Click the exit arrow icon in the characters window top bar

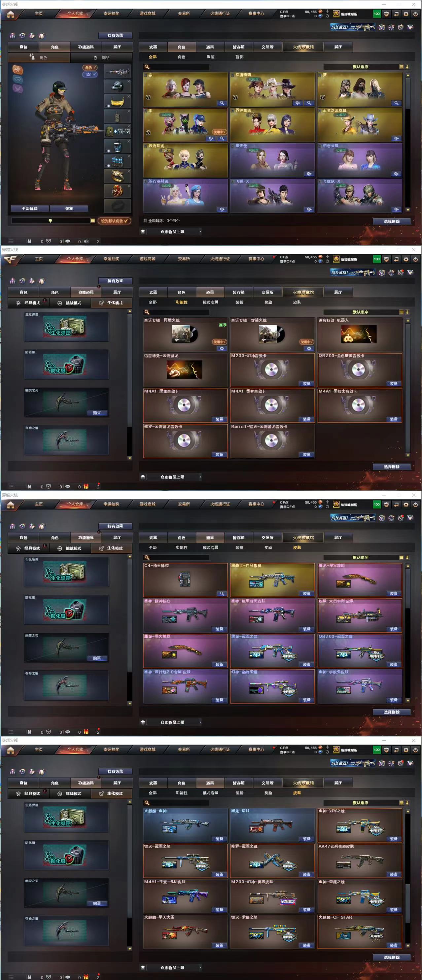pos(396,14)
